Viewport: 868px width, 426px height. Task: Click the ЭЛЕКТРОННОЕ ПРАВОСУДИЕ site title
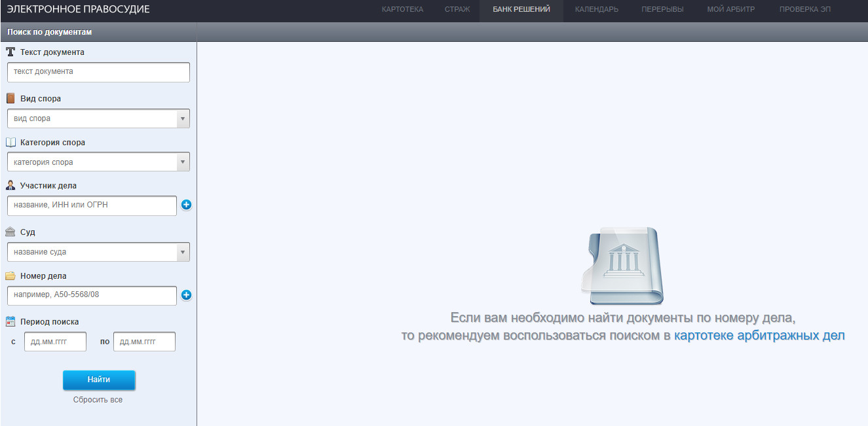tap(78, 9)
